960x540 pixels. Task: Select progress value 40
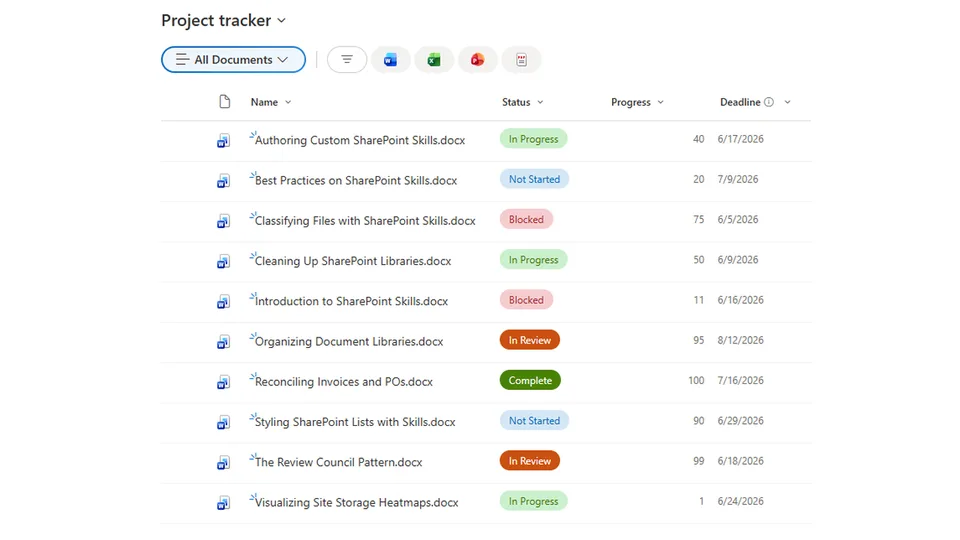tap(699, 139)
